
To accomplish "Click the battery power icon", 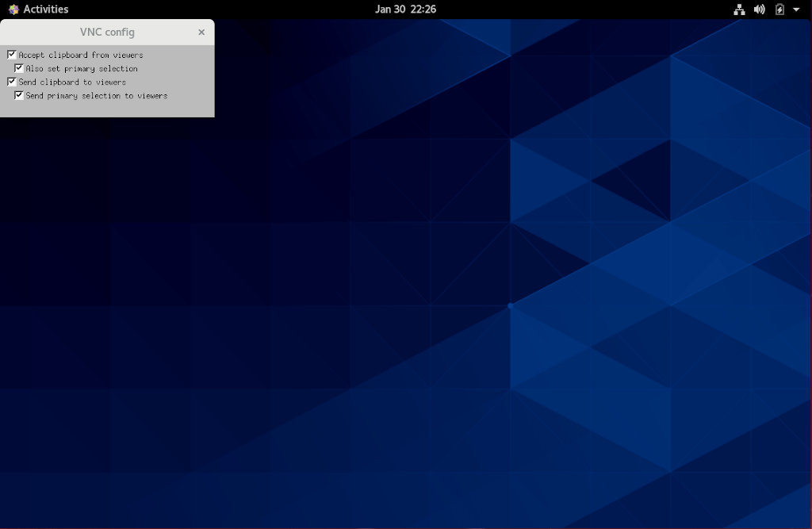I will pyautogui.click(x=779, y=10).
